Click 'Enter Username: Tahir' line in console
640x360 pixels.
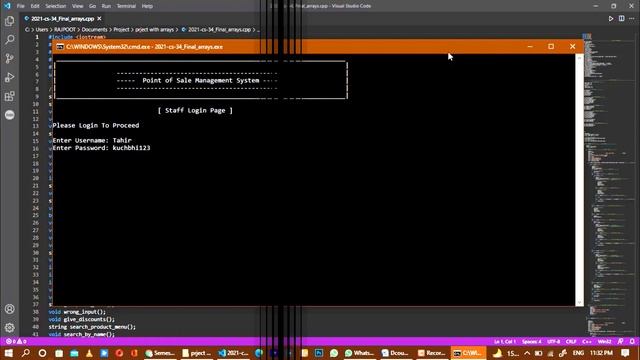coord(92,140)
